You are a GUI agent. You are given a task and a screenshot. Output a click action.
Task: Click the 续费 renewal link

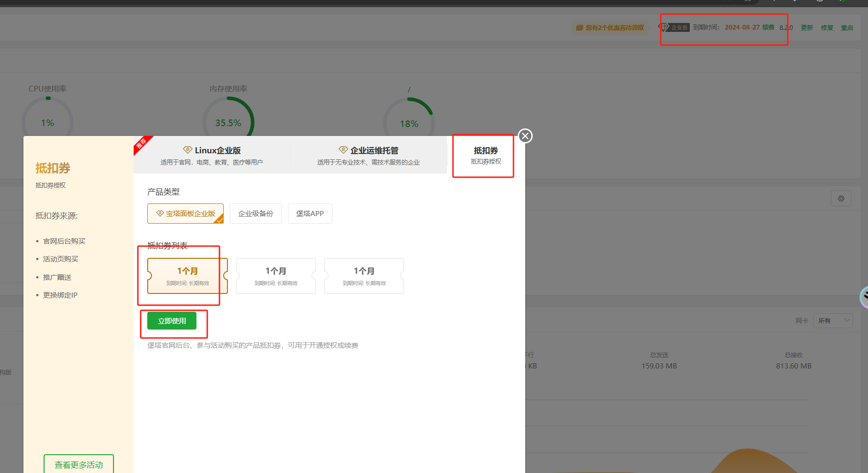[768, 27]
